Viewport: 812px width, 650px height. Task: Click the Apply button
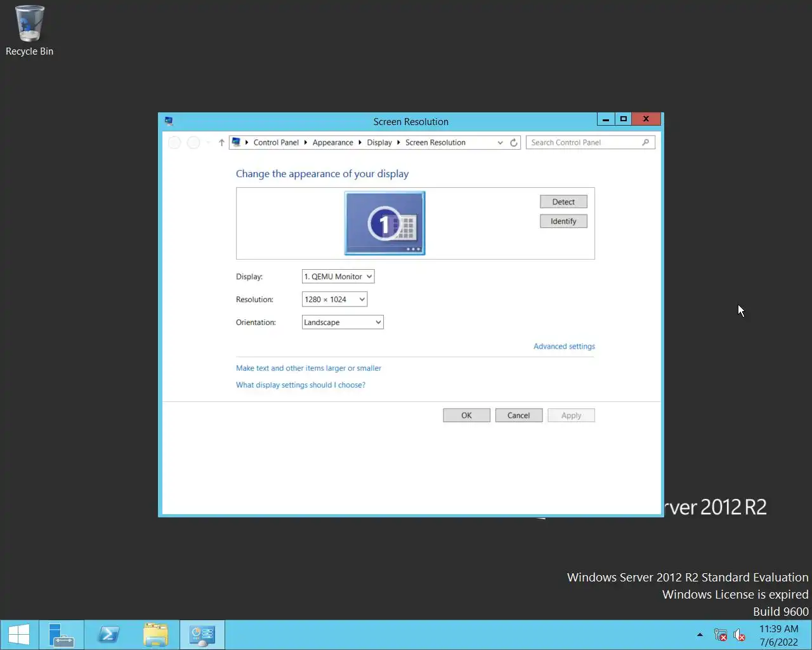click(571, 415)
